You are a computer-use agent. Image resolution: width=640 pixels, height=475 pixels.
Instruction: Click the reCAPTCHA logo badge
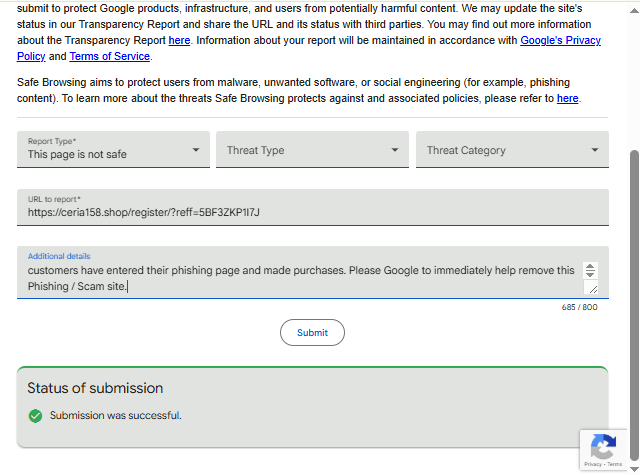pyautogui.click(x=603, y=446)
